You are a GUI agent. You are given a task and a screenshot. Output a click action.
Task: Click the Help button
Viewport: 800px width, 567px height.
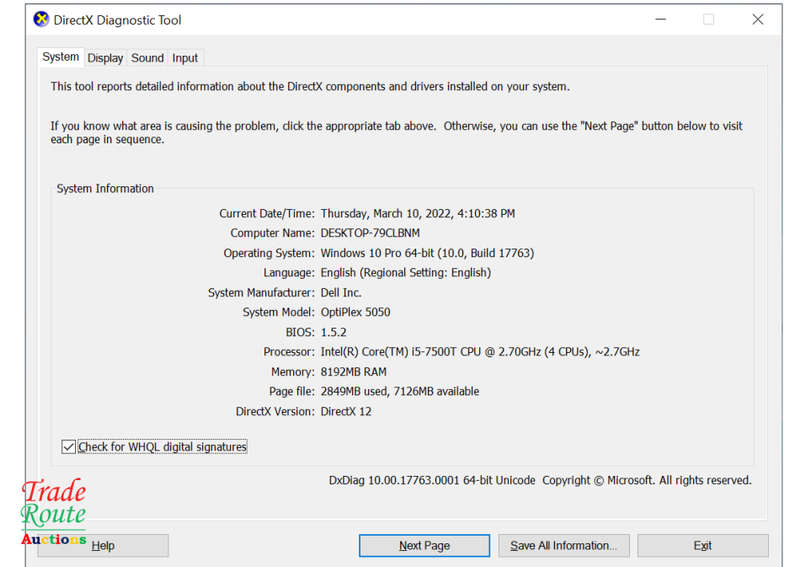tap(103, 546)
